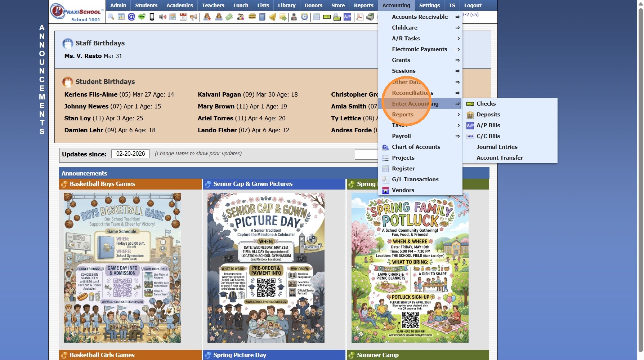The height and width of the screenshot is (360, 644).
Task: Click the add-student icon with red plus
Action: pos(207,17)
